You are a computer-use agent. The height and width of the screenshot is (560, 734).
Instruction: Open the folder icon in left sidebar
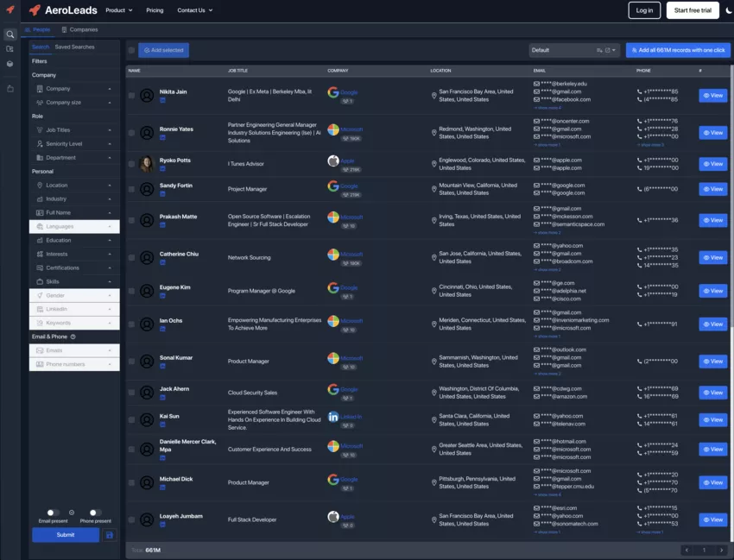pyautogui.click(x=10, y=48)
